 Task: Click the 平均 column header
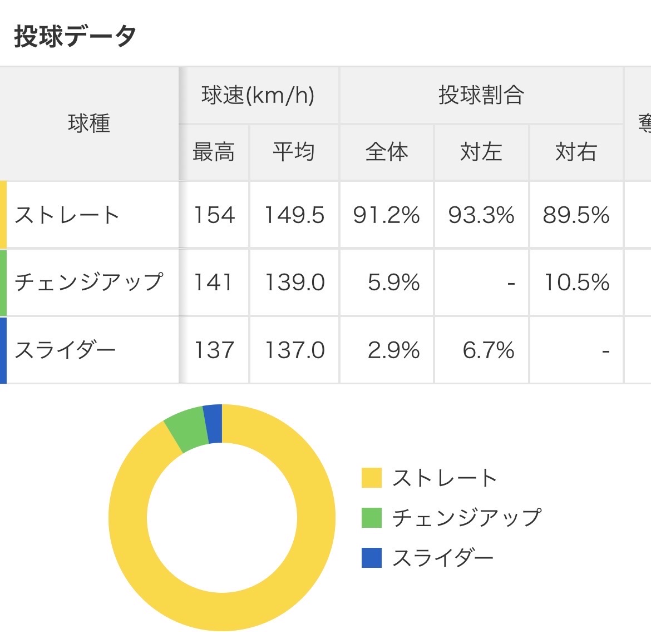[x=294, y=152]
